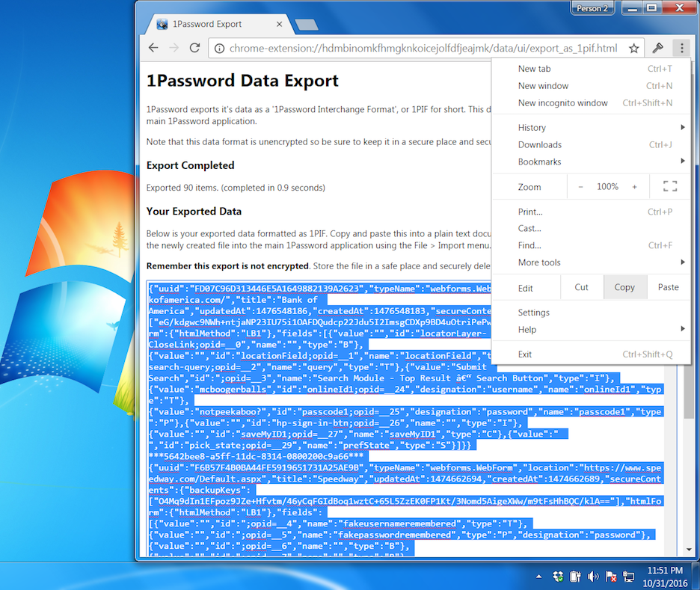Select Exit from the Chrome menu

[x=592, y=354]
